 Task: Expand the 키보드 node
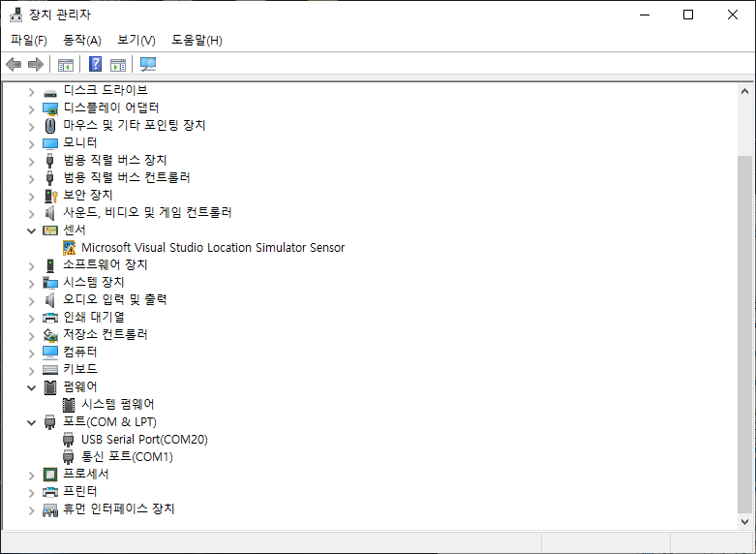click(32, 371)
